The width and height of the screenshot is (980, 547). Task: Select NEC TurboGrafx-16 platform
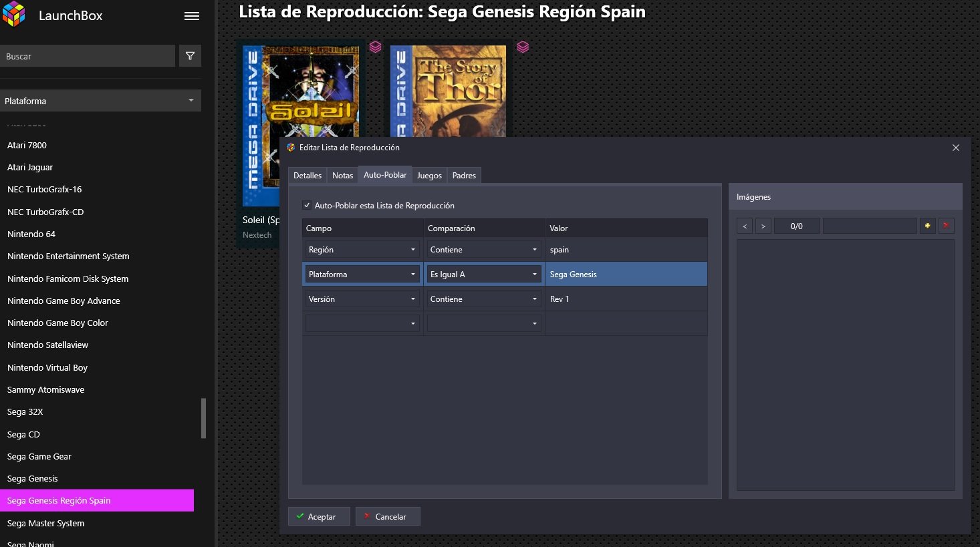44,189
